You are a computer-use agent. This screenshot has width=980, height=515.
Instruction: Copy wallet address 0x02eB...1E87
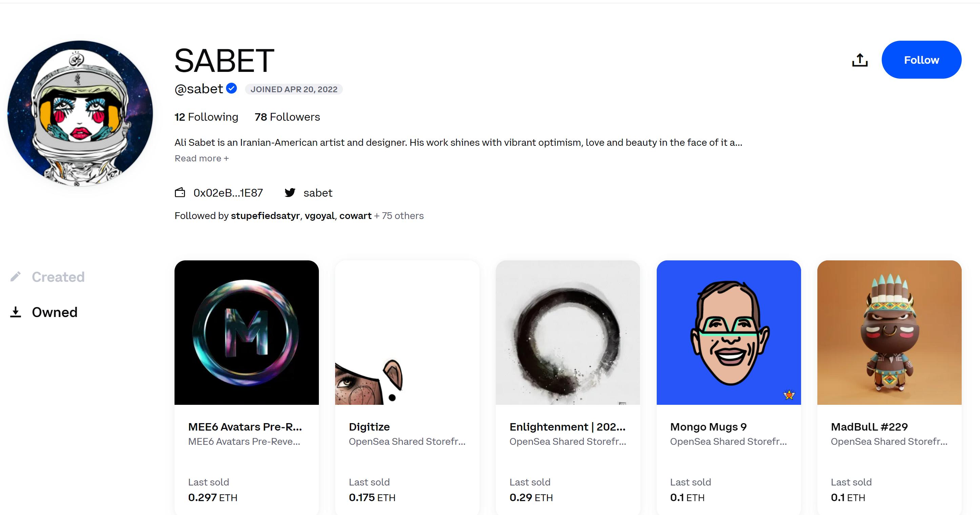228,193
